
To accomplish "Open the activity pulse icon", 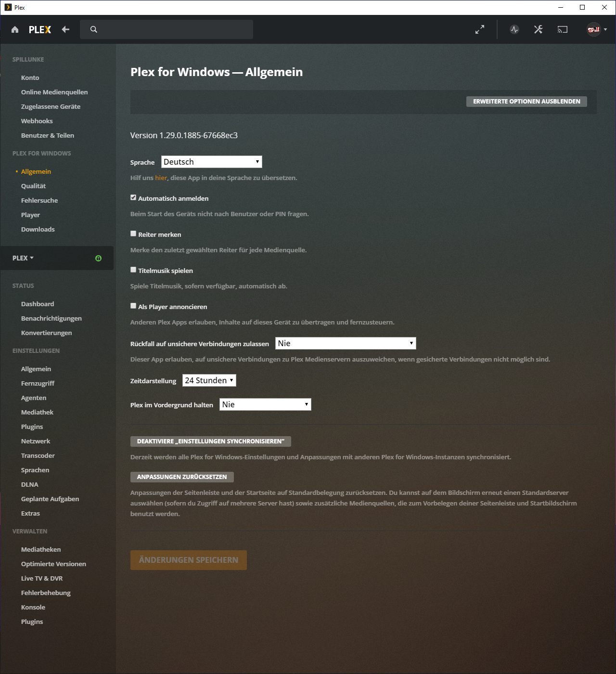I will point(514,29).
